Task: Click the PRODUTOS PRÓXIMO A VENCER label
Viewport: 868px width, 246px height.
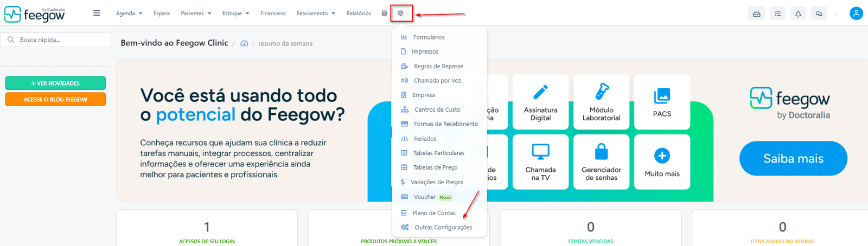Action: 399,241
